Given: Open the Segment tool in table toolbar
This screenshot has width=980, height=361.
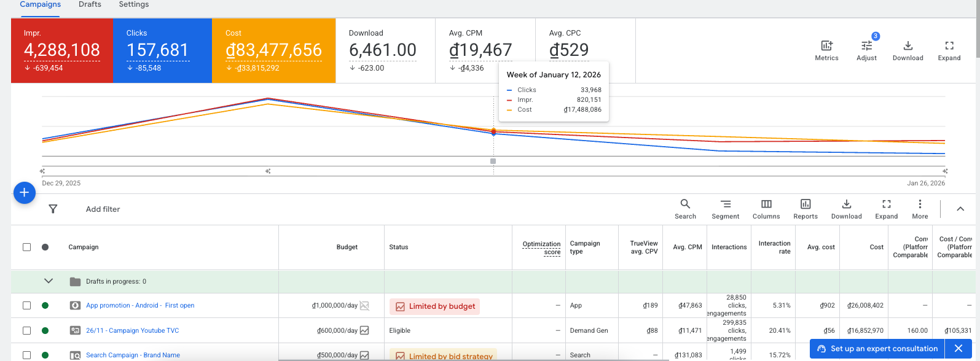Looking at the screenshot, I should 725,204.
